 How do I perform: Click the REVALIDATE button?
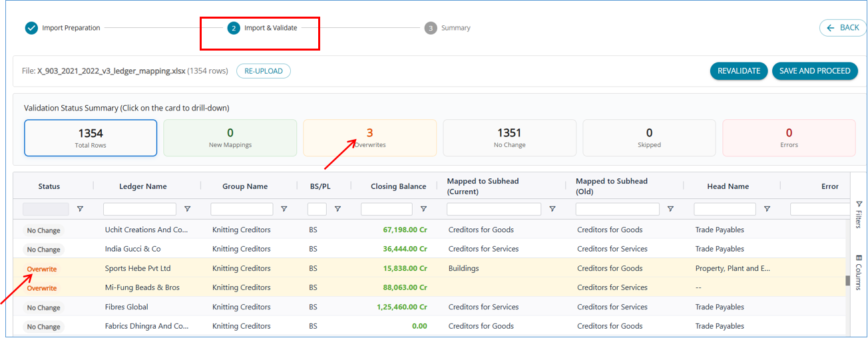tap(739, 71)
